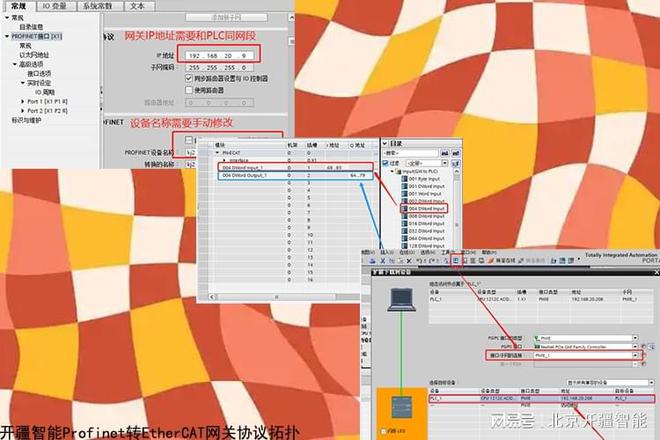Close the extended download dialog
Image resolution: width=660 pixels, height=440 pixels.
click(x=657, y=272)
